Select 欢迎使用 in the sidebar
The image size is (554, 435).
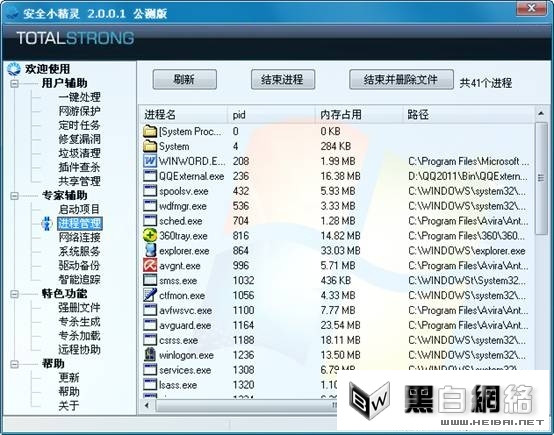click(x=47, y=69)
